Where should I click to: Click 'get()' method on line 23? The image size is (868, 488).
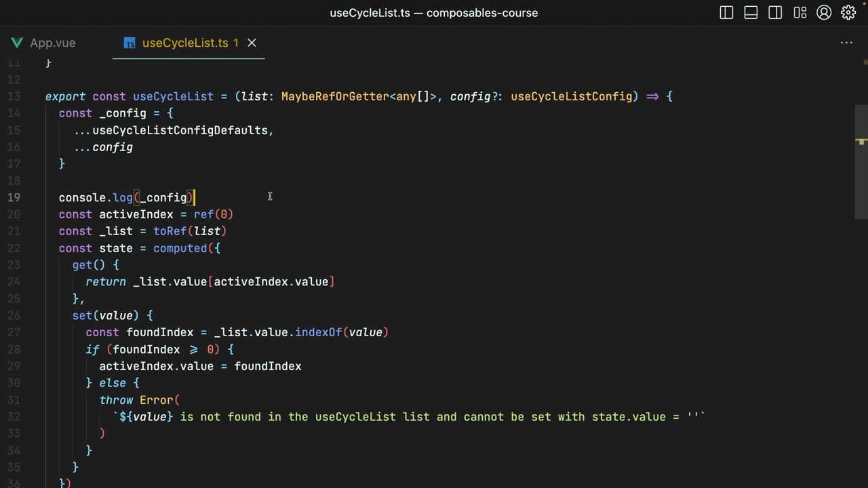point(89,265)
